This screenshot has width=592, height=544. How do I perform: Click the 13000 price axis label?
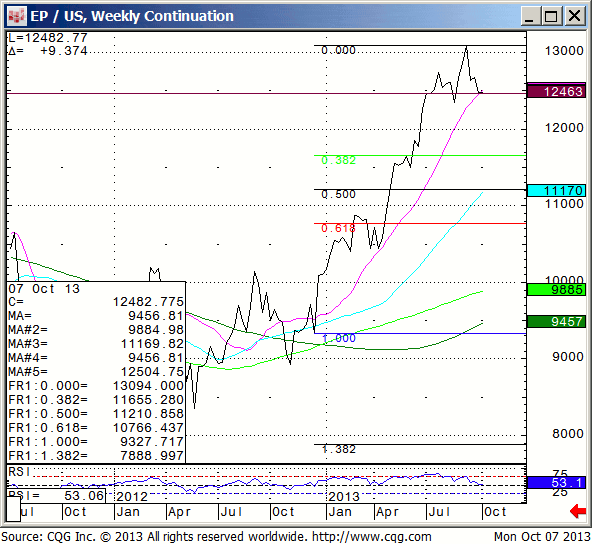point(564,51)
